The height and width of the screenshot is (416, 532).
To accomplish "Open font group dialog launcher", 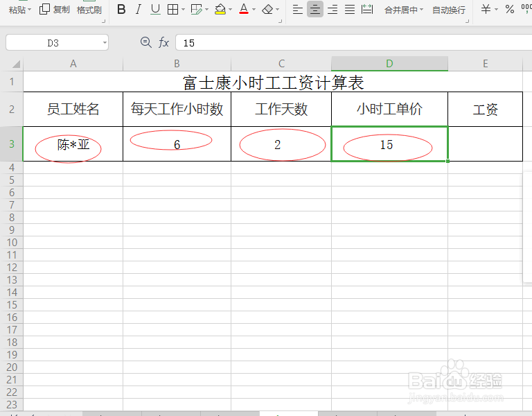I will coord(281,21).
